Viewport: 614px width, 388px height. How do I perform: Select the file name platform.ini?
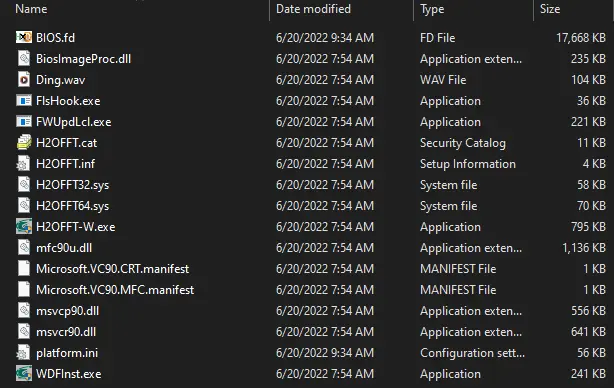point(67,353)
